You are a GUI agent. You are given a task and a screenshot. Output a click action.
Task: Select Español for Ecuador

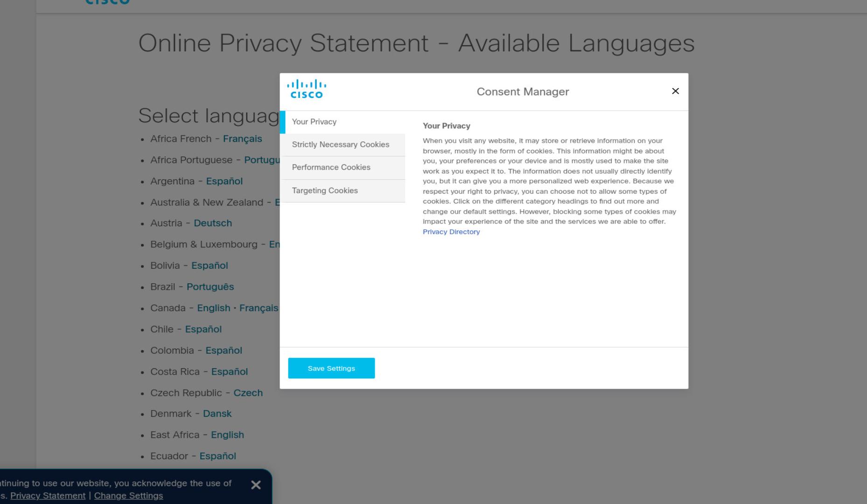[x=218, y=456]
